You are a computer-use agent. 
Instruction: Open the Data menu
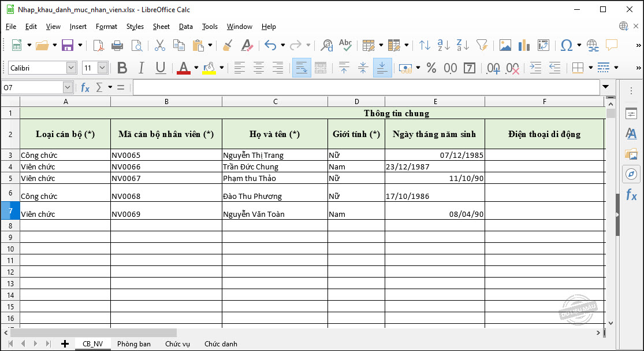point(185,27)
